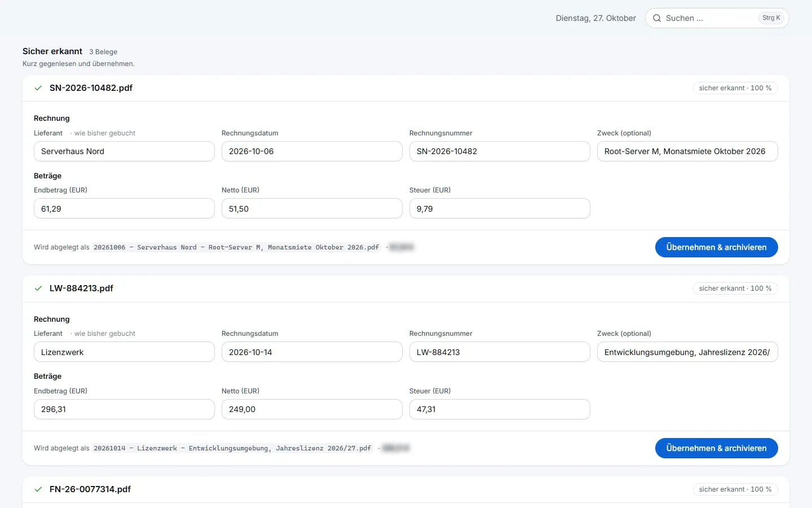The width and height of the screenshot is (812, 508).
Task: Click the Strg K shortcut badge
Action: pyautogui.click(x=771, y=18)
